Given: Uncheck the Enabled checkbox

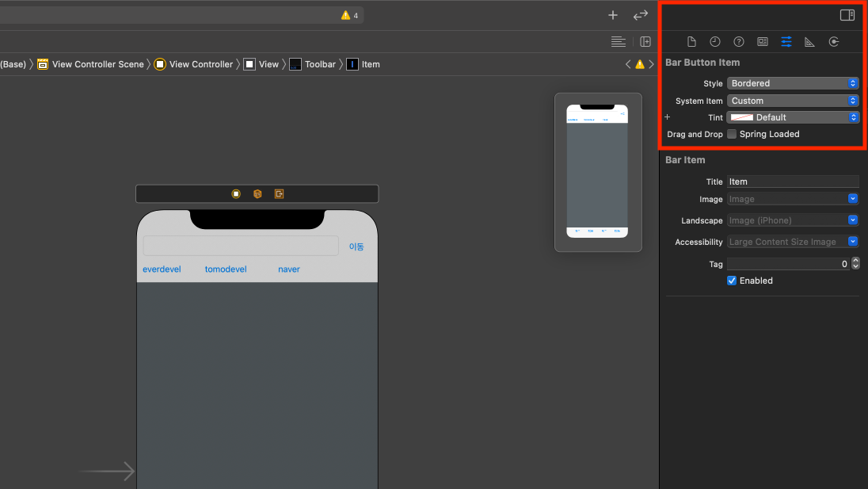Looking at the screenshot, I should point(732,281).
